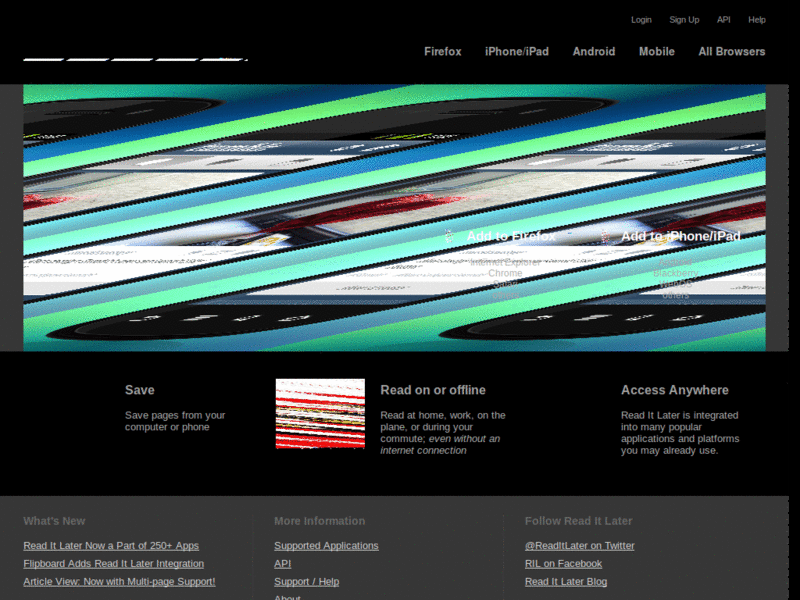Open RIL on Facebook link
The height and width of the screenshot is (600, 800).
point(563,564)
